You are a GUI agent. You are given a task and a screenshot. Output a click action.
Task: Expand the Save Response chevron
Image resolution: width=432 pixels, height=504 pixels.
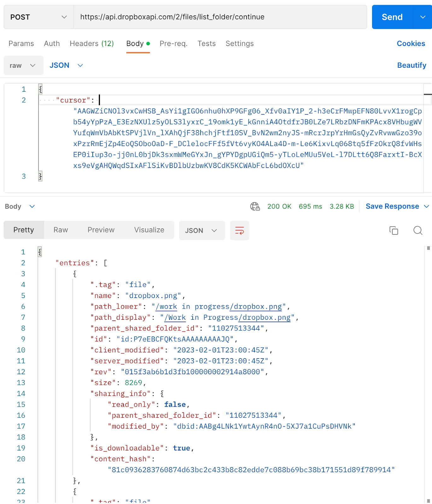click(x=426, y=207)
